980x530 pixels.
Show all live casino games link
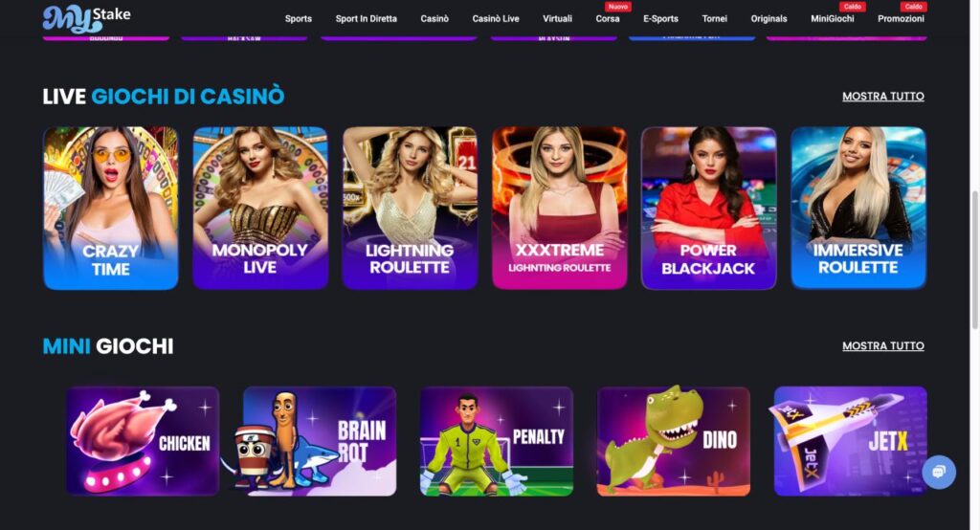tap(883, 97)
